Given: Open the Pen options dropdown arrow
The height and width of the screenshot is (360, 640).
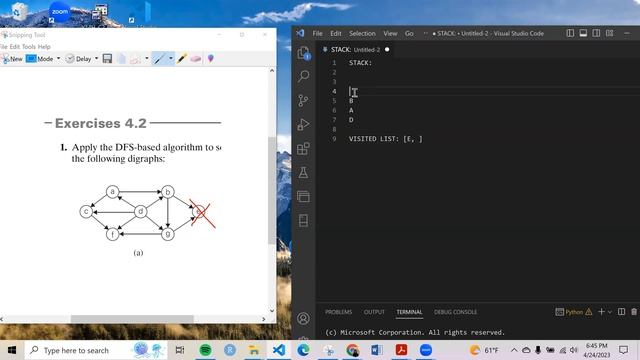Looking at the screenshot, I should pos(171,58).
